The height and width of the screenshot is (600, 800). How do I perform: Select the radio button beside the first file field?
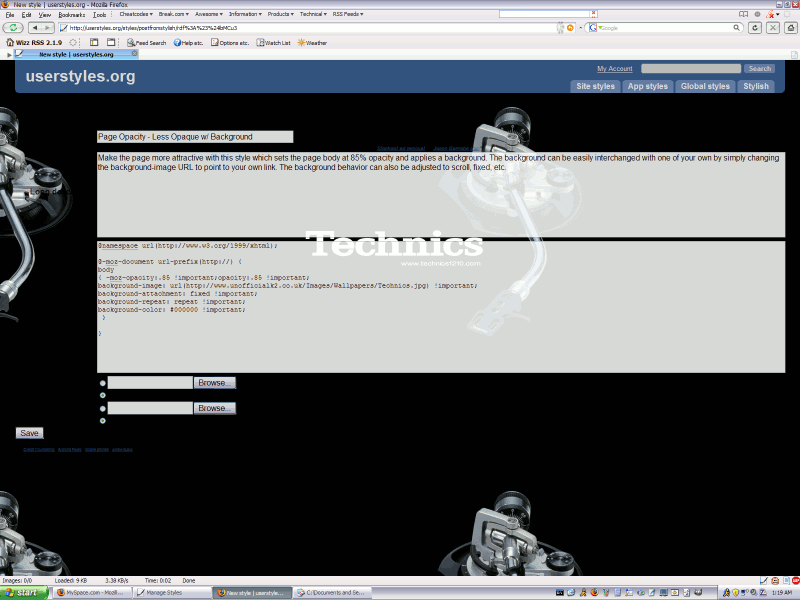[x=103, y=383]
